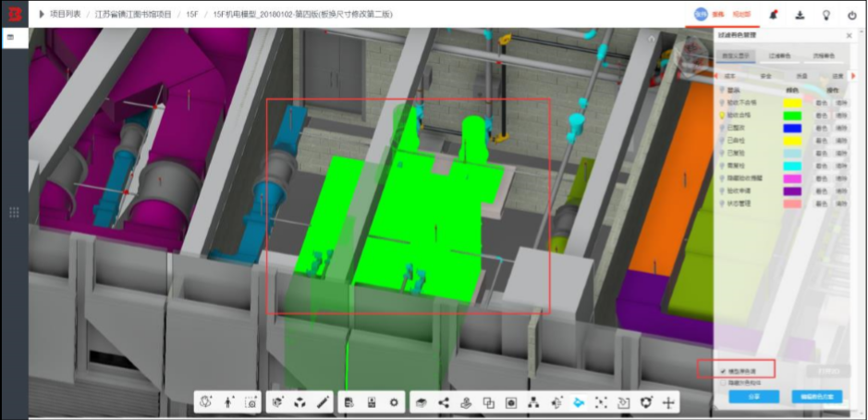Select the 进度 category tab
Viewport: 868px width, 420px height.
pyautogui.click(x=837, y=76)
